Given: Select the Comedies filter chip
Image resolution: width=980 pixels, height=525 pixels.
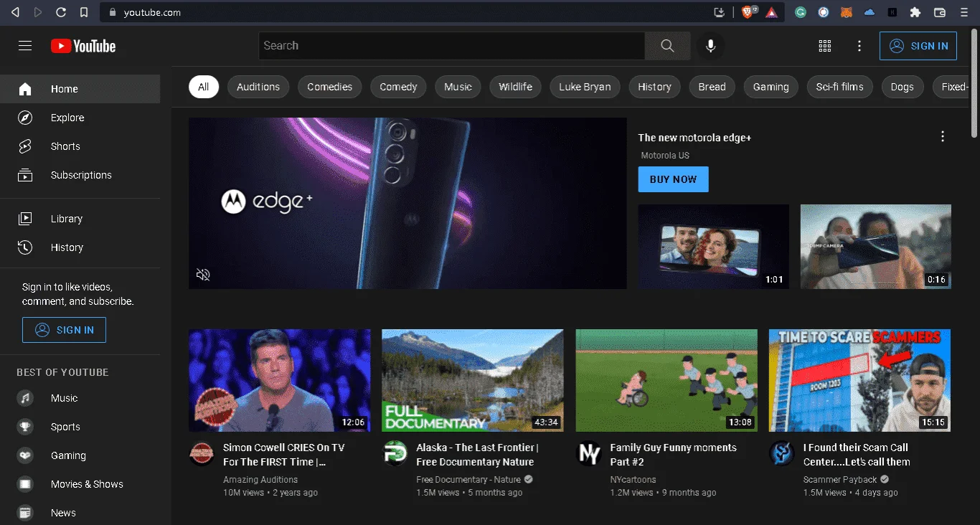Looking at the screenshot, I should (x=330, y=87).
